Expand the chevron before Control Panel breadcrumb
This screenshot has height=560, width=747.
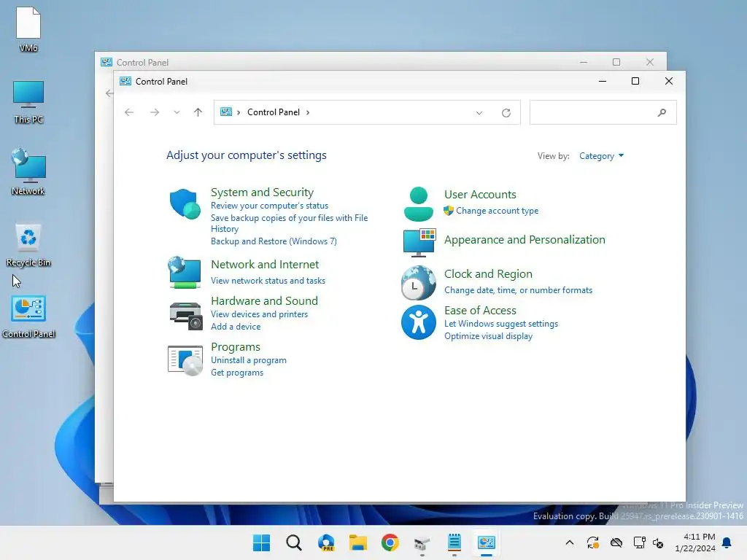(239, 112)
